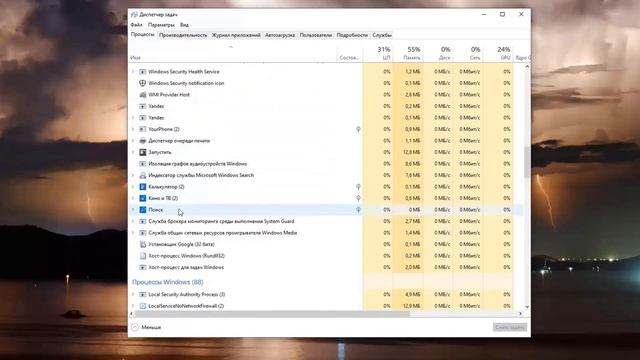Expand the Запустить process entry
This screenshot has height=360, width=640.
[x=133, y=152]
